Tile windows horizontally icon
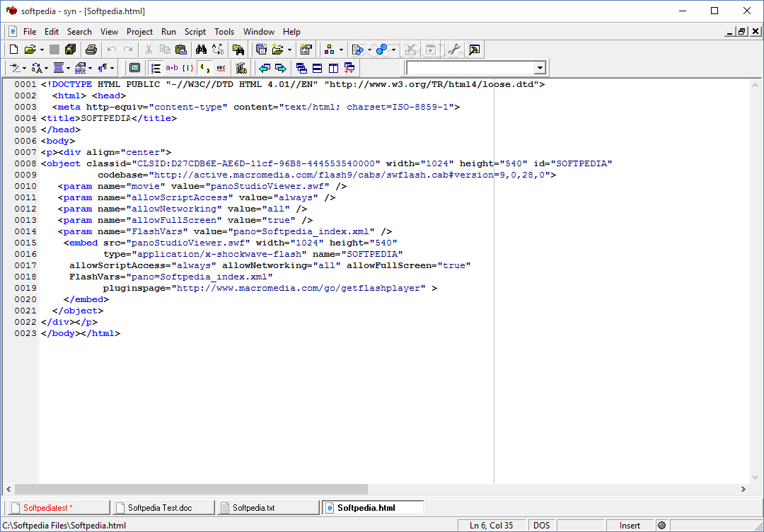This screenshot has width=764, height=532. pyautogui.click(x=317, y=68)
